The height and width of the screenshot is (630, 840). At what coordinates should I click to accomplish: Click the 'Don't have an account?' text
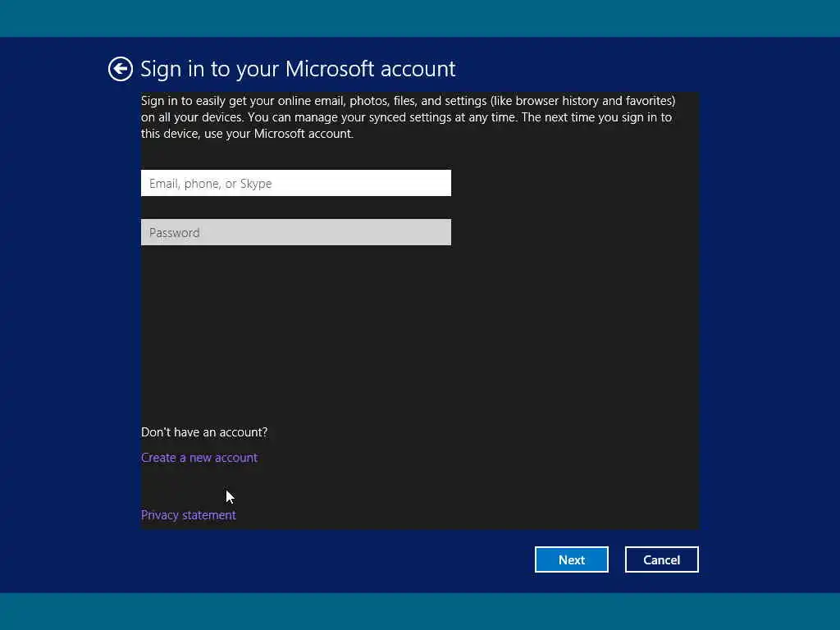[204, 431]
